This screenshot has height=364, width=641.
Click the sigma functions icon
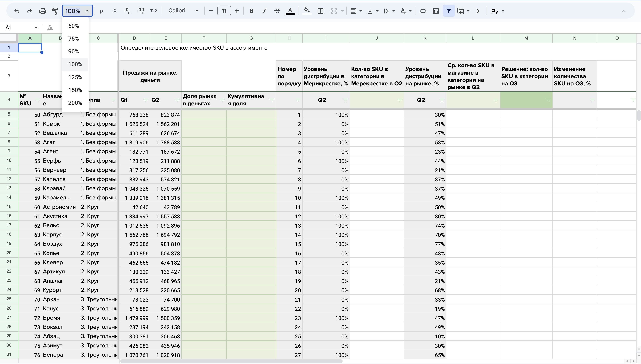478,11
